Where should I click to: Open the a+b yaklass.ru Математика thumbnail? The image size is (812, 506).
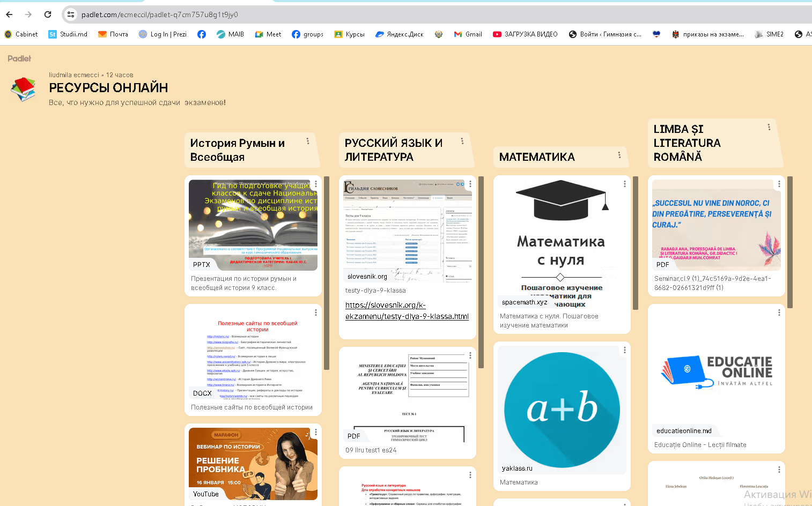point(562,410)
